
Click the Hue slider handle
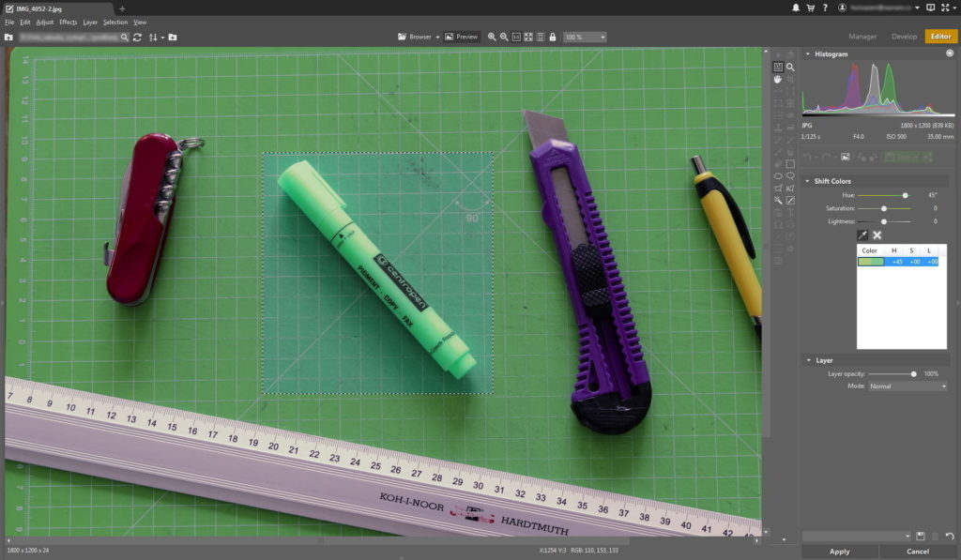pos(905,195)
